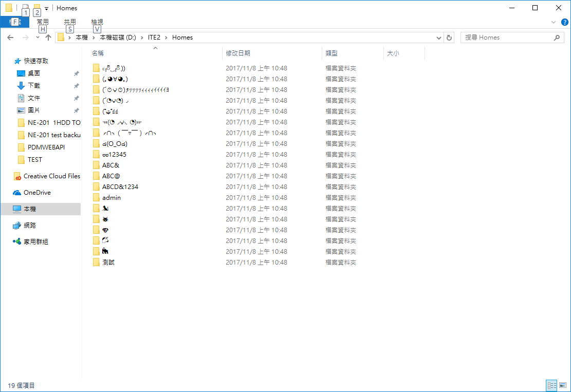Click the 下載 blue download arrow icon
571x392 pixels.
click(21, 86)
